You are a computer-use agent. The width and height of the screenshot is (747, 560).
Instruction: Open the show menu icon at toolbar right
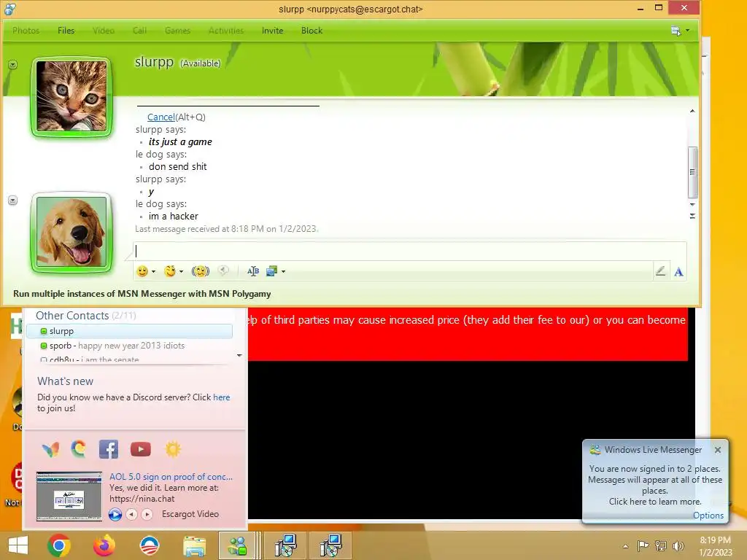676,31
